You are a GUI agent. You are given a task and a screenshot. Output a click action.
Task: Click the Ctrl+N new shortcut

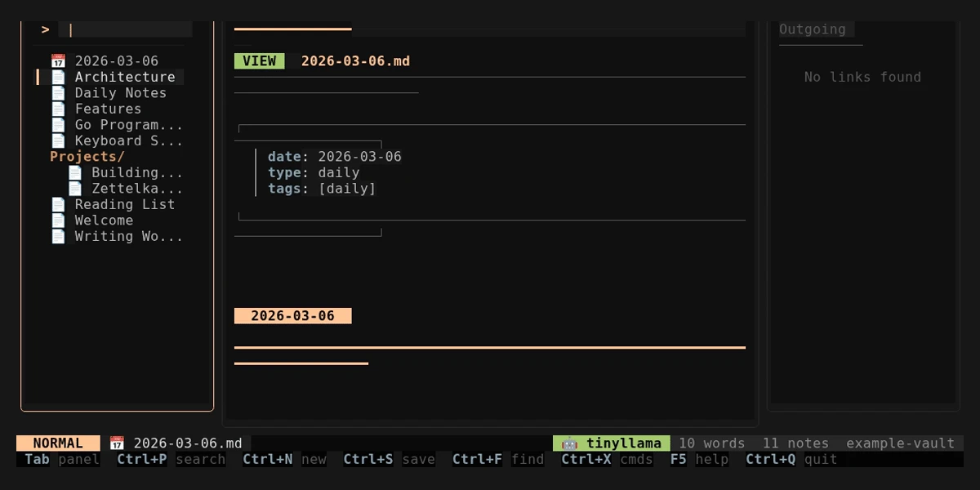click(284, 459)
